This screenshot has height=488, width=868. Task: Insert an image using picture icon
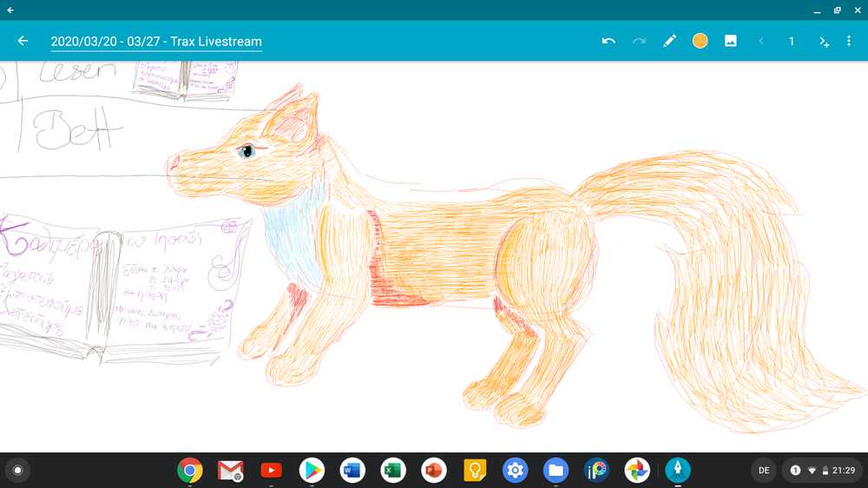(x=731, y=41)
